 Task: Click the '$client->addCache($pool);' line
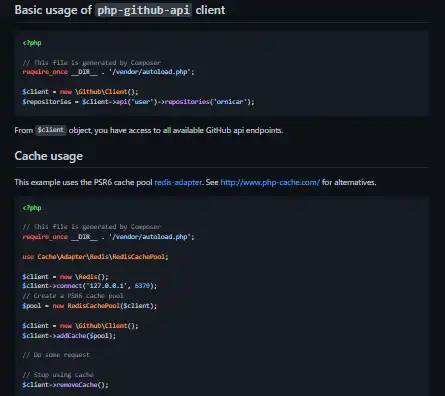[69, 336]
